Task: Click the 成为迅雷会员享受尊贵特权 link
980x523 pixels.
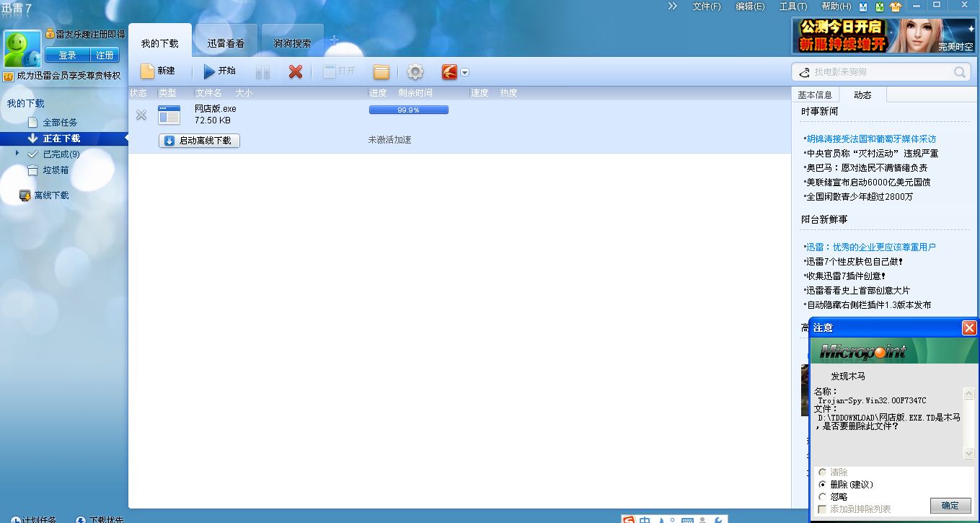Action: click(69, 76)
